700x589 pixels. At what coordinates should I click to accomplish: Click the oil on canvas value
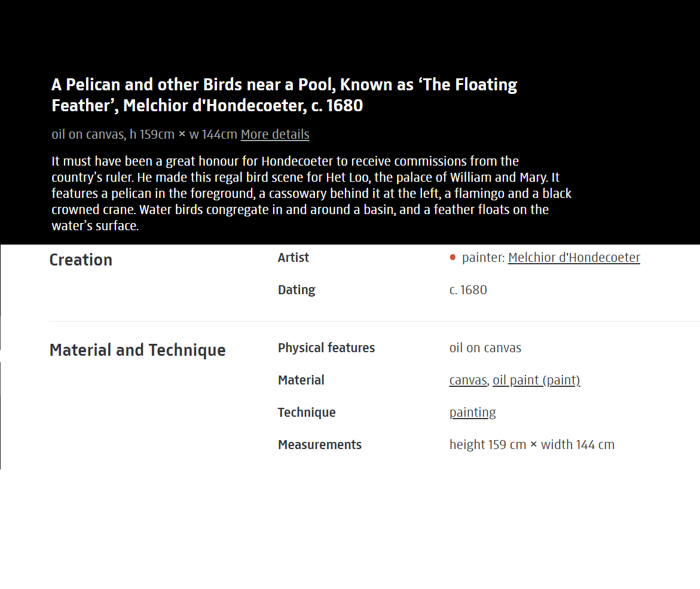[485, 348]
